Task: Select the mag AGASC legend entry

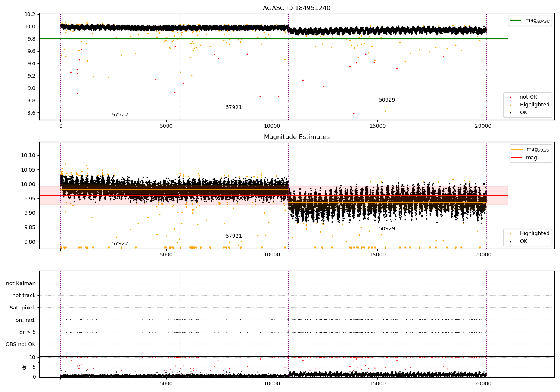Action: click(x=530, y=21)
